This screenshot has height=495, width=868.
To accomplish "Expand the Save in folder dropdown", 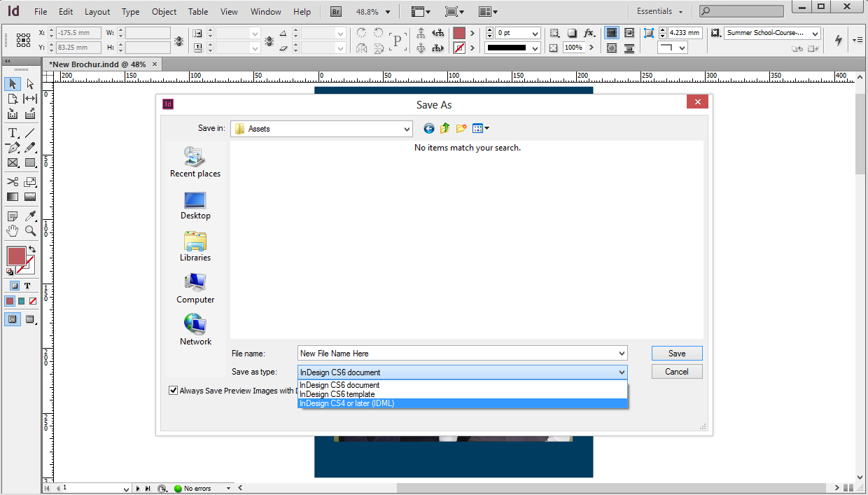I will coord(407,129).
